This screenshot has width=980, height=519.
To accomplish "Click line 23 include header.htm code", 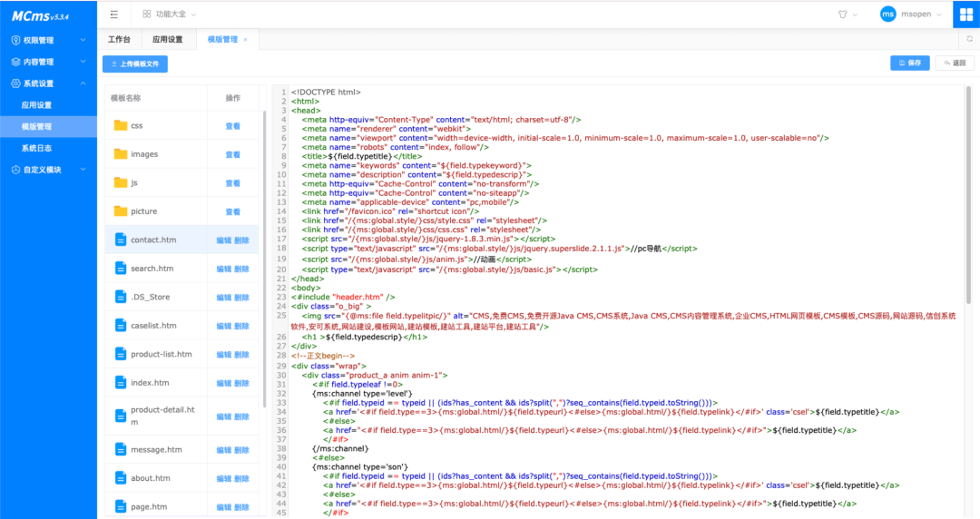I will point(343,297).
